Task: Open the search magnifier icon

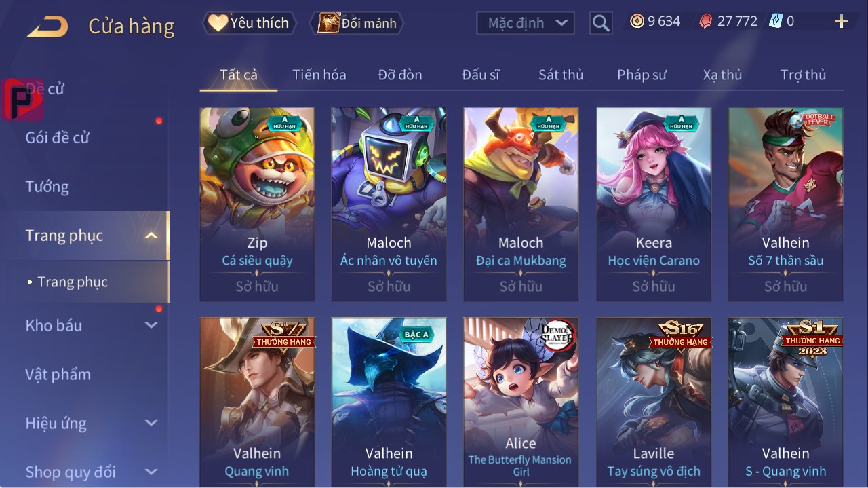Action: 600,23
